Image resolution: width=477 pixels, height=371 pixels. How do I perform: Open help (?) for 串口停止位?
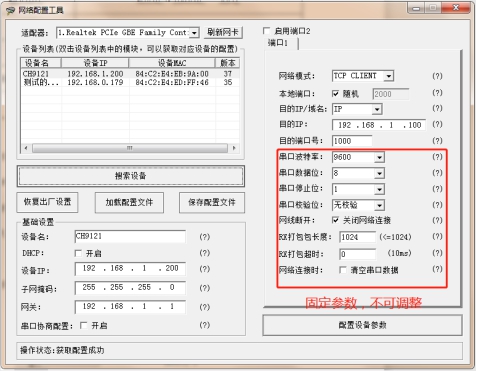click(x=437, y=189)
